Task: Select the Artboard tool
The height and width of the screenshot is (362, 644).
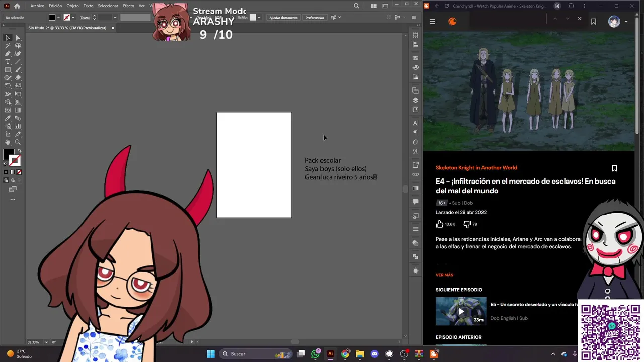Action: [x=8, y=134]
